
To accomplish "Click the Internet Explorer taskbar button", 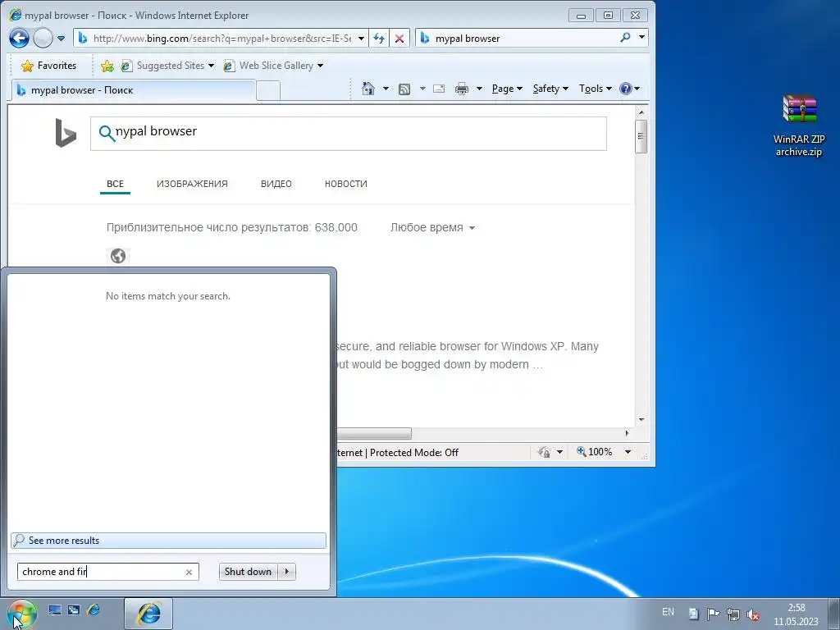I will (148, 614).
